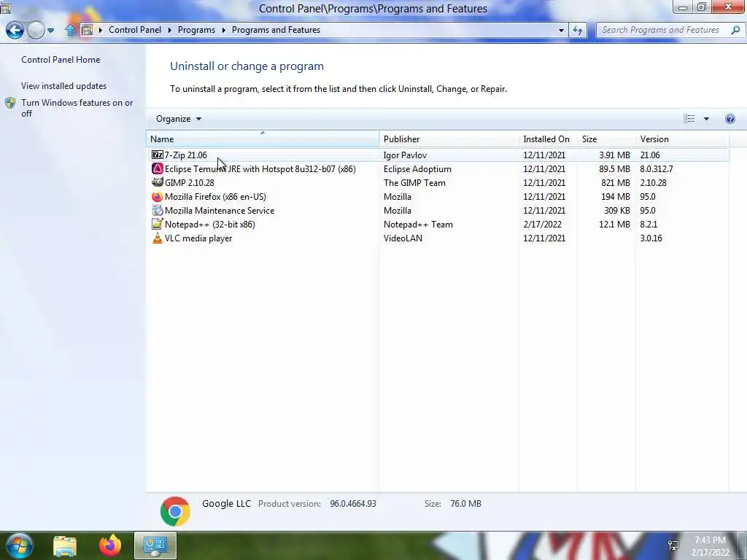This screenshot has width=747, height=560.
Task: Click the magnifier search icon
Action: pos(735,30)
